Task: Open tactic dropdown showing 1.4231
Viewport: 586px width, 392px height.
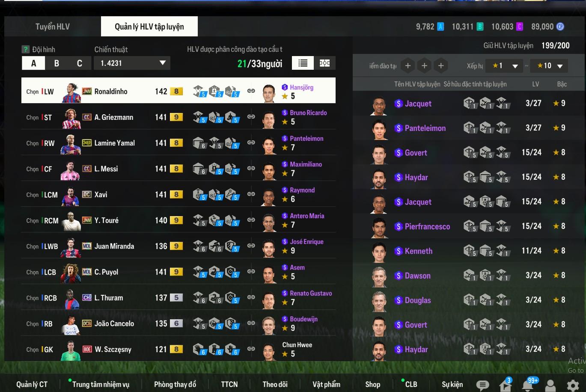Action: (x=132, y=63)
